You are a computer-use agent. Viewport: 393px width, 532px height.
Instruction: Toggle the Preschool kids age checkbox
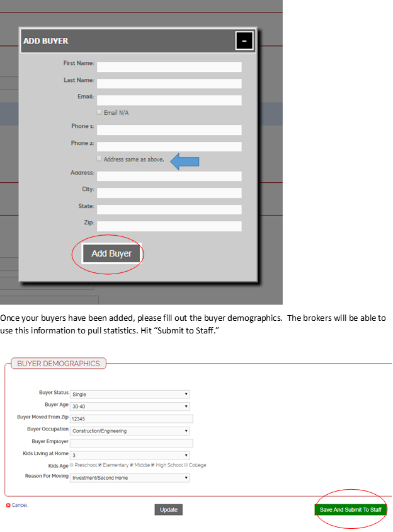point(72,465)
